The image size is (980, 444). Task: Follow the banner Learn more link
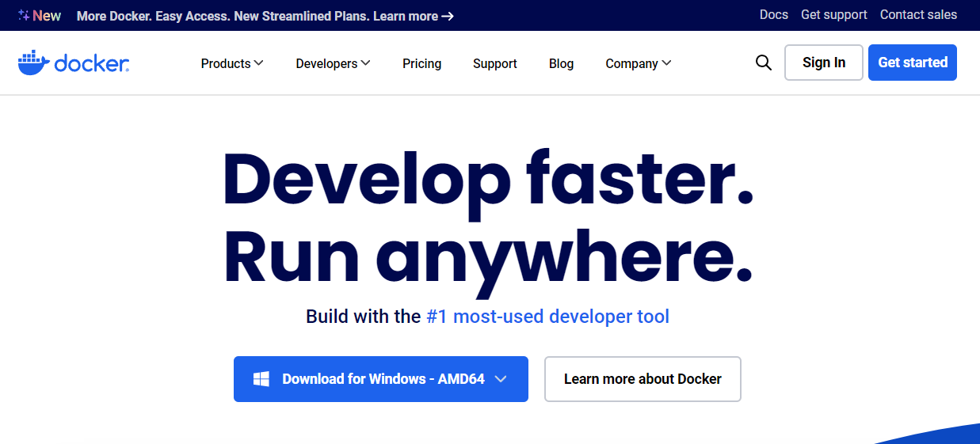[414, 16]
